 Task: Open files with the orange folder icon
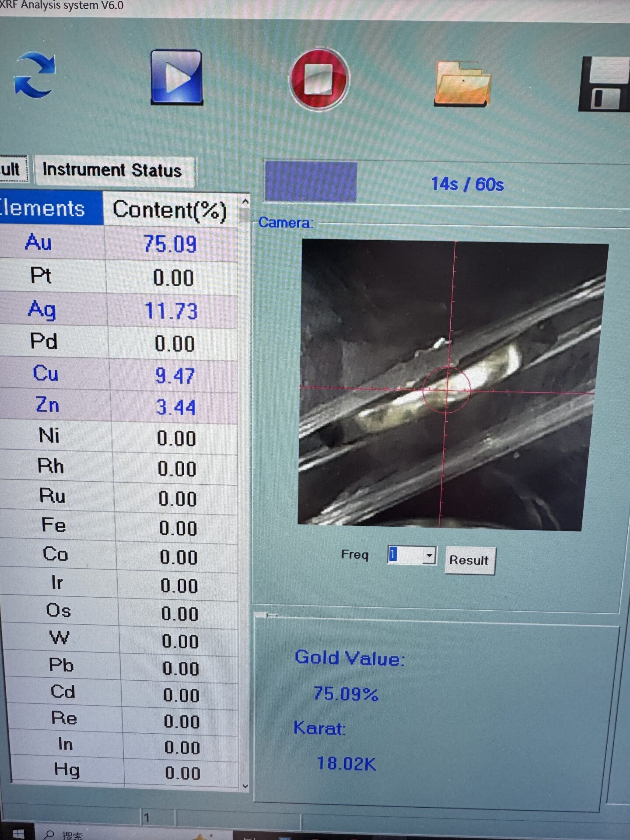463,84
